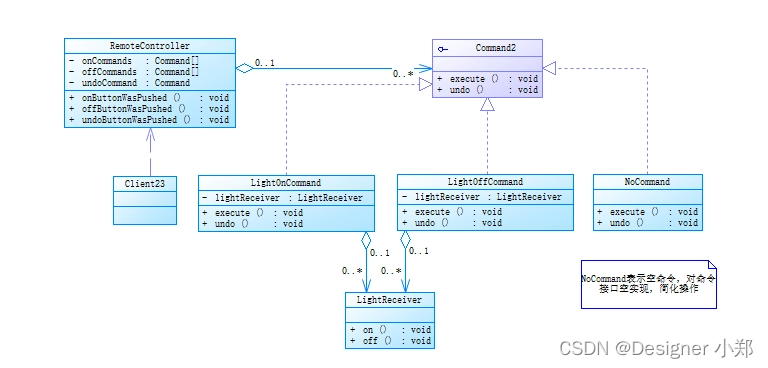Click execute () in the Command2 interface
This screenshot has height=368, width=768.
(x=487, y=79)
